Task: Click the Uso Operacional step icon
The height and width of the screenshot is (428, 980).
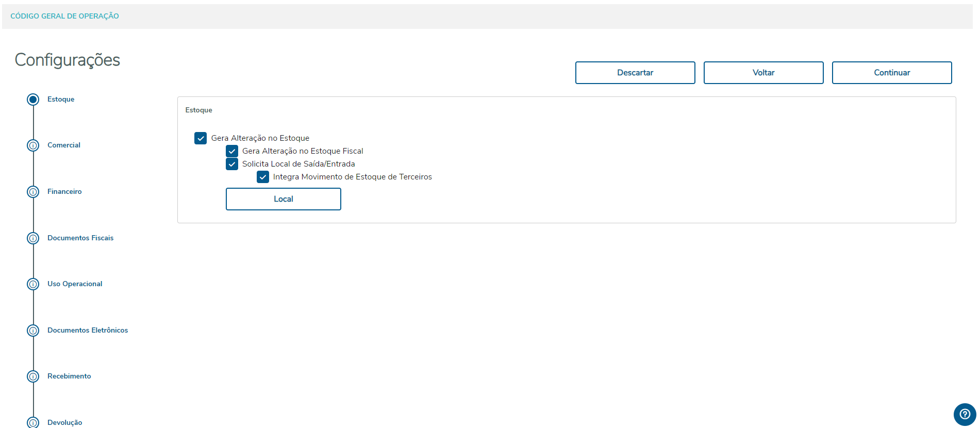Action: tap(33, 284)
